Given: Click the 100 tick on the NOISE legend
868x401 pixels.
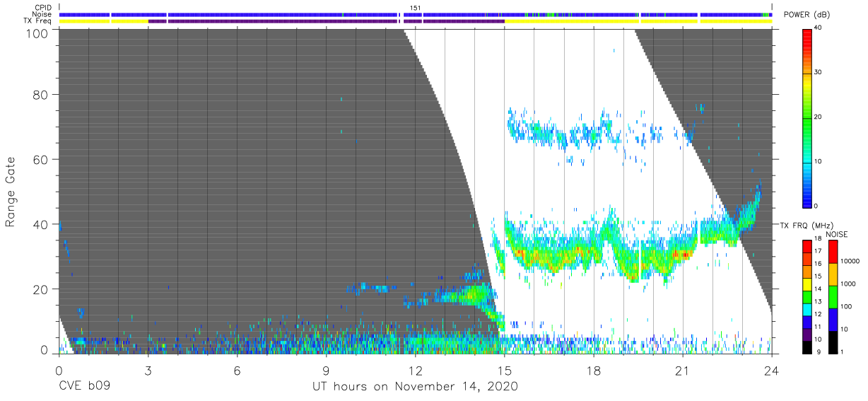Looking at the screenshot, I should 846,307.
